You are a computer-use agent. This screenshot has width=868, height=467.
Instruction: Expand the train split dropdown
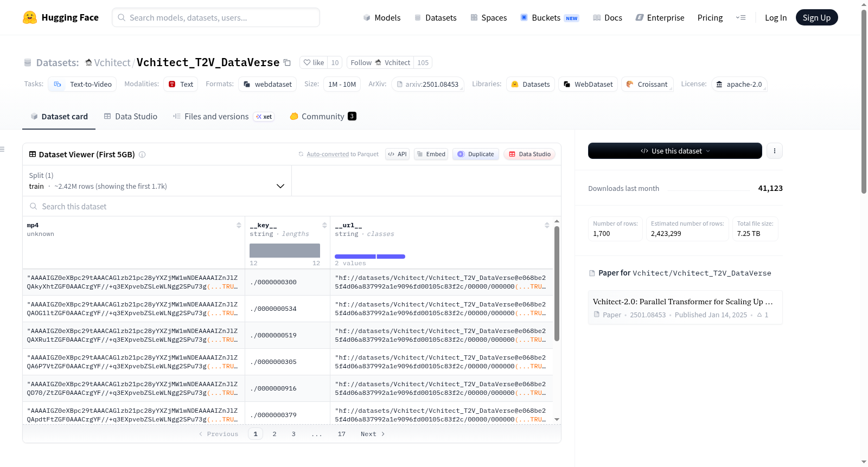pyautogui.click(x=157, y=181)
